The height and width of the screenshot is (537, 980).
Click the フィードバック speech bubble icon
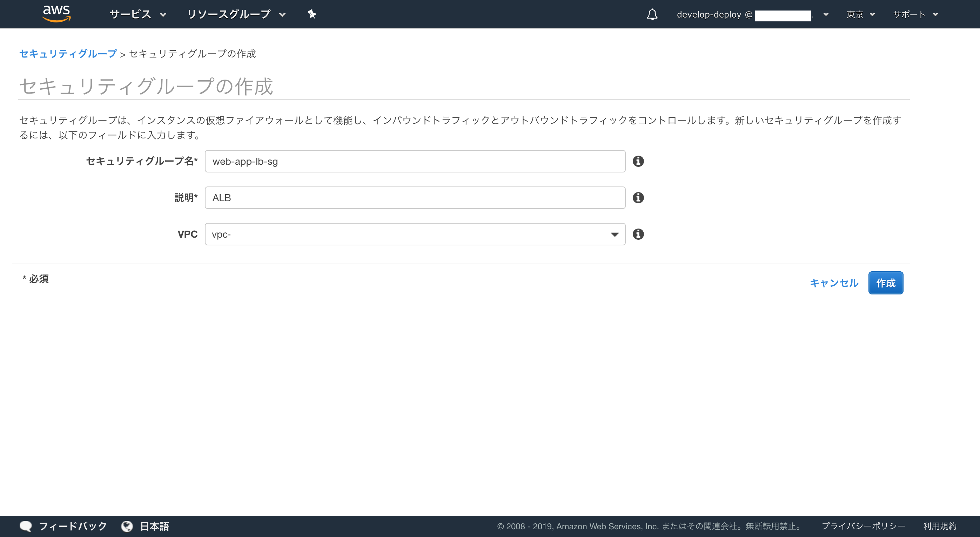point(26,526)
